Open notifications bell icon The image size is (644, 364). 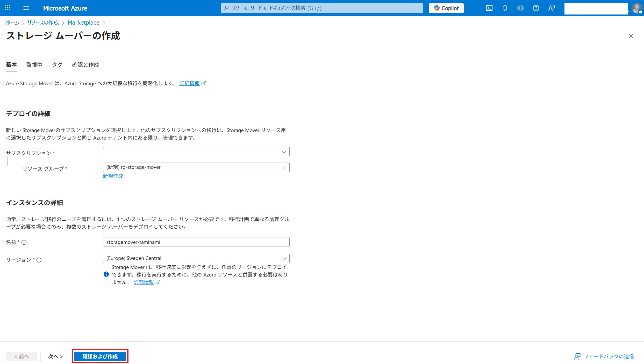pyautogui.click(x=505, y=8)
